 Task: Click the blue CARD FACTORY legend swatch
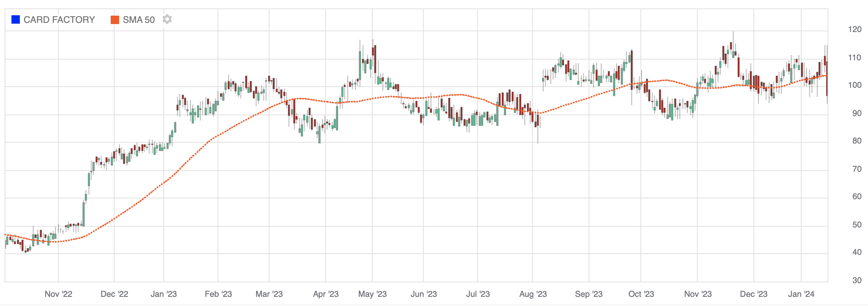pos(16,20)
